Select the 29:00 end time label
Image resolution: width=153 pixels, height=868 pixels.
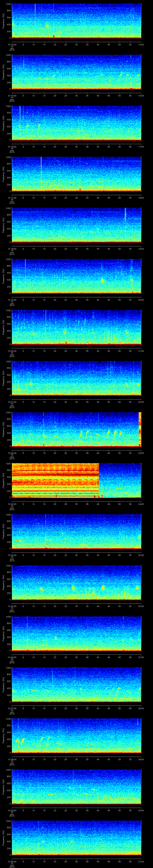141,759
